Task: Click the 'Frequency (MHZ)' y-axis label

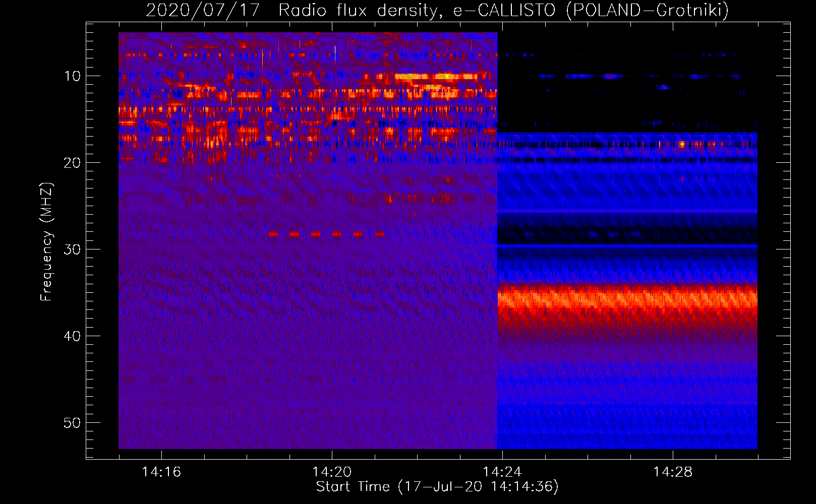Action: pyautogui.click(x=46, y=242)
